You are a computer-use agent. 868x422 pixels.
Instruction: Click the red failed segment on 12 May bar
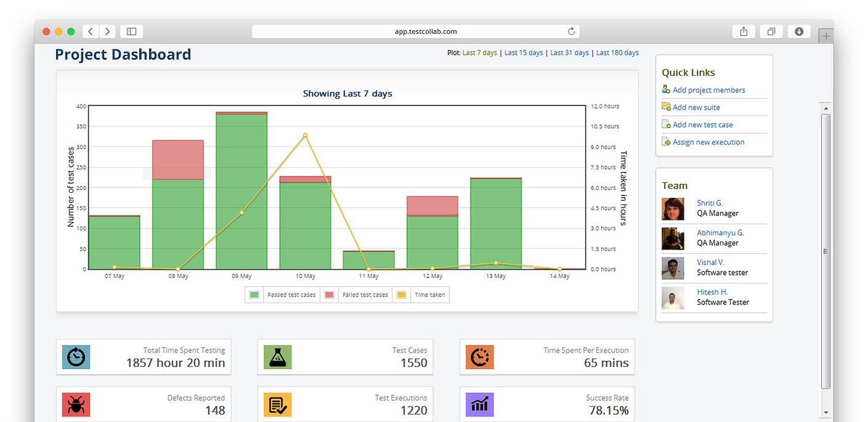[432, 206]
